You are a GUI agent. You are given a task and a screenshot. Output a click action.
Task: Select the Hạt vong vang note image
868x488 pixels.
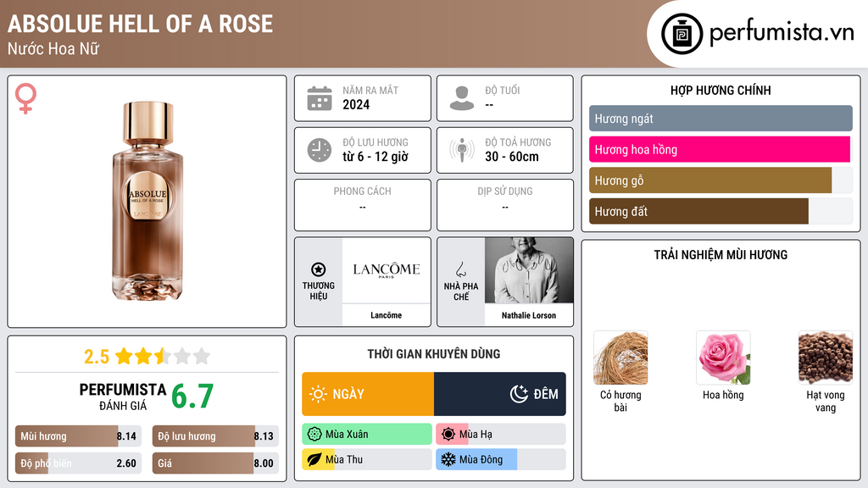click(x=826, y=358)
